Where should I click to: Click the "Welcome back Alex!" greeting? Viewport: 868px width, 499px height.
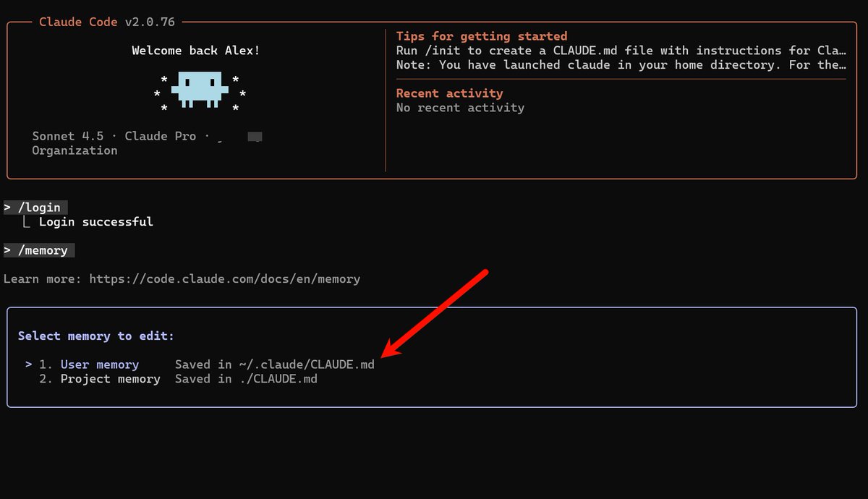click(x=195, y=51)
